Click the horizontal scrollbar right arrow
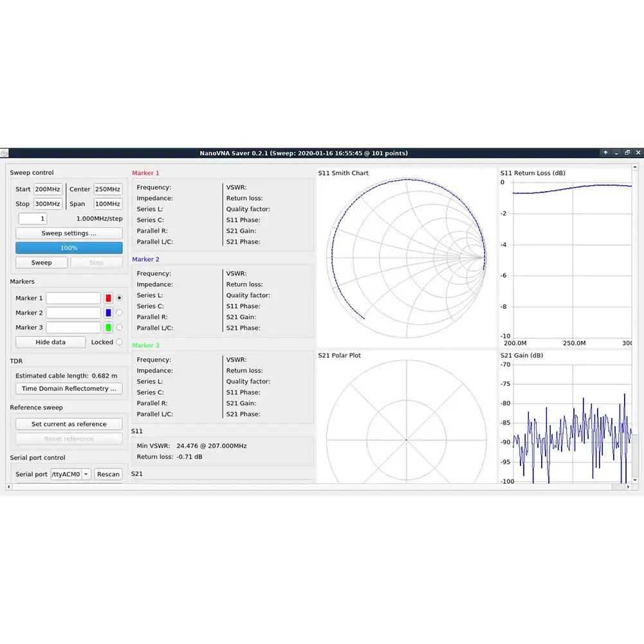This screenshot has width=644, height=644. (628, 487)
